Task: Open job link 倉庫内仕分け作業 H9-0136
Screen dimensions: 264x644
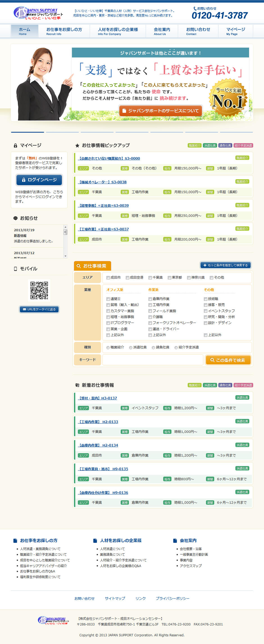Action: 103,493
